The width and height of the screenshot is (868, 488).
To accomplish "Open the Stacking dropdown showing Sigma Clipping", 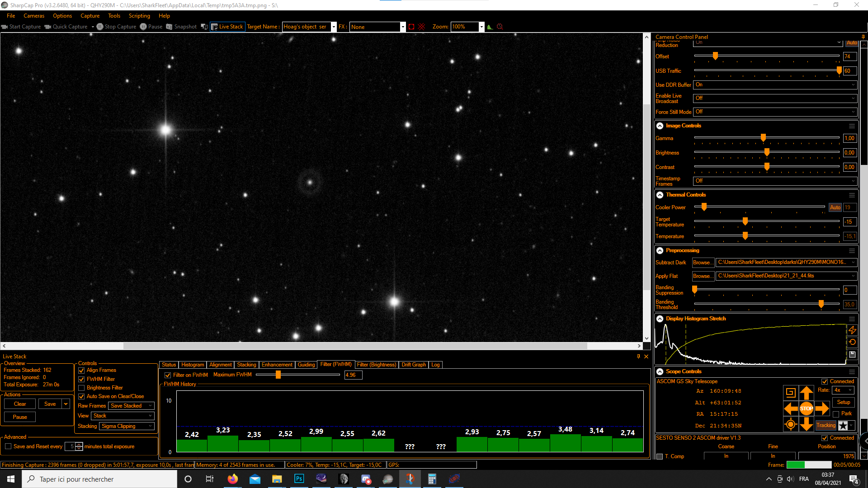I will click(127, 426).
